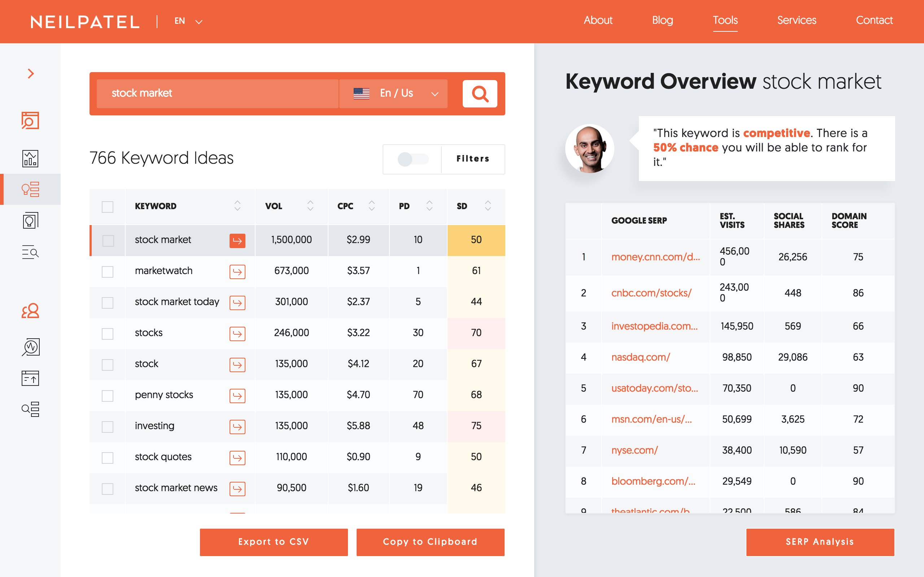Click the Backlinks upload icon in sidebar
The width and height of the screenshot is (924, 577).
click(x=31, y=378)
